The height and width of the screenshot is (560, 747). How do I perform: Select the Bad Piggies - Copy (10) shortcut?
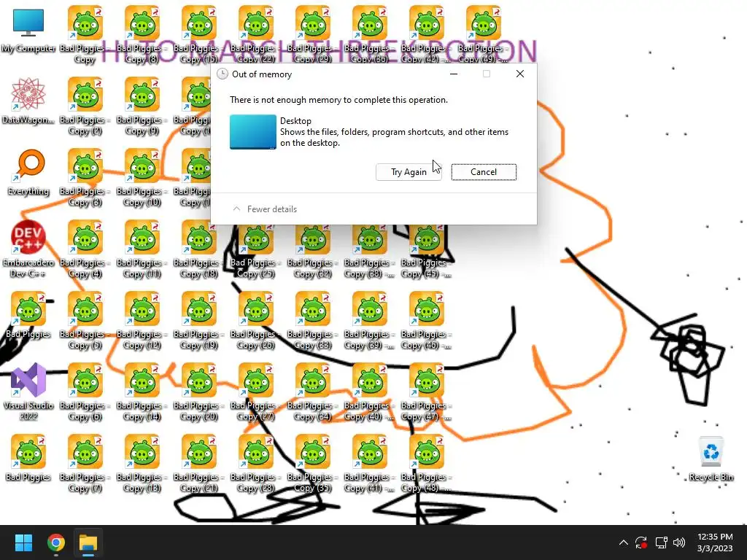point(142,177)
